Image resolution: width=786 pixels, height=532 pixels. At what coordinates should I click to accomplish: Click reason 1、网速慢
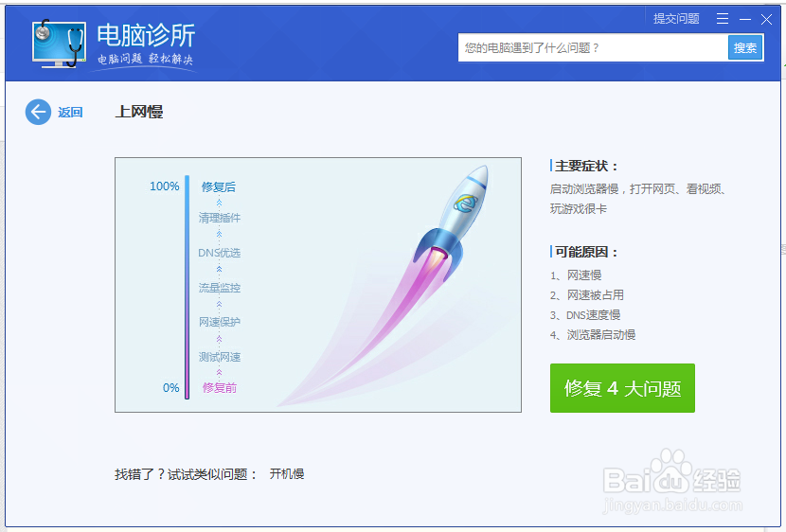coord(576,275)
